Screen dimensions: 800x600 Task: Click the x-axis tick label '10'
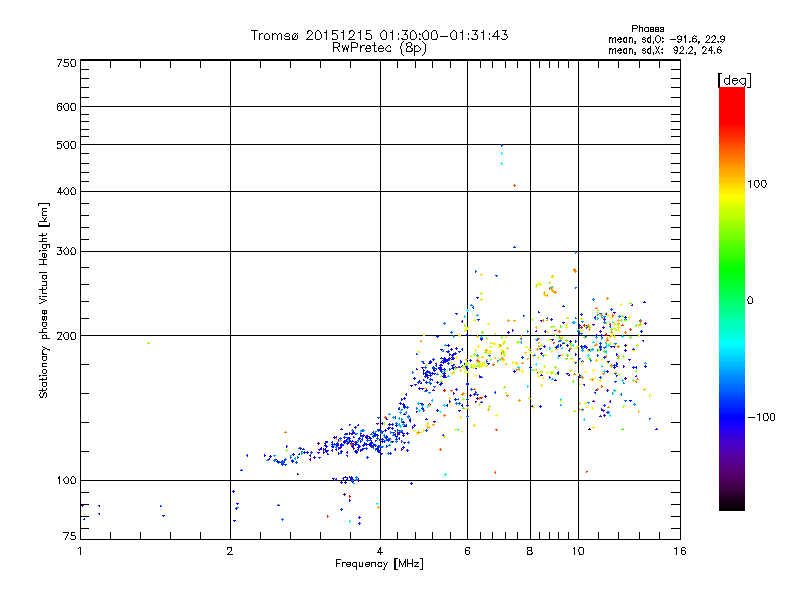578,551
